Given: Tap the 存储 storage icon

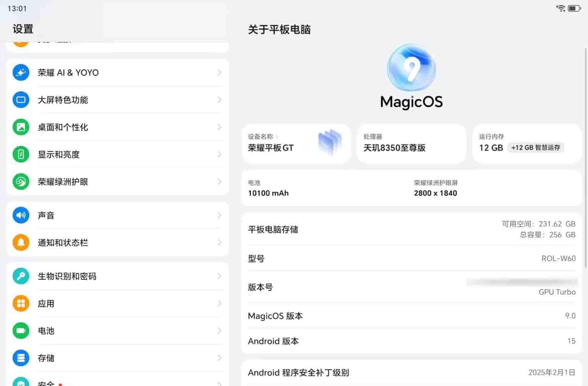Looking at the screenshot, I should click(x=21, y=358).
